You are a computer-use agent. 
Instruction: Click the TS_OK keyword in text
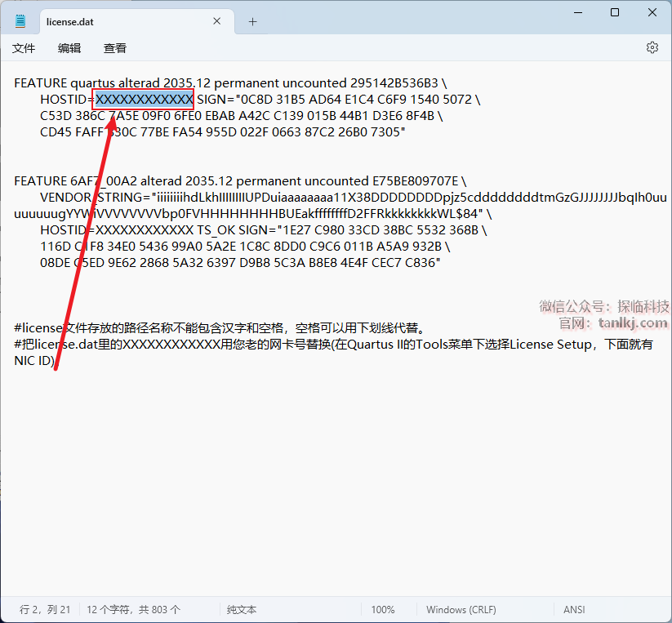(x=216, y=230)
